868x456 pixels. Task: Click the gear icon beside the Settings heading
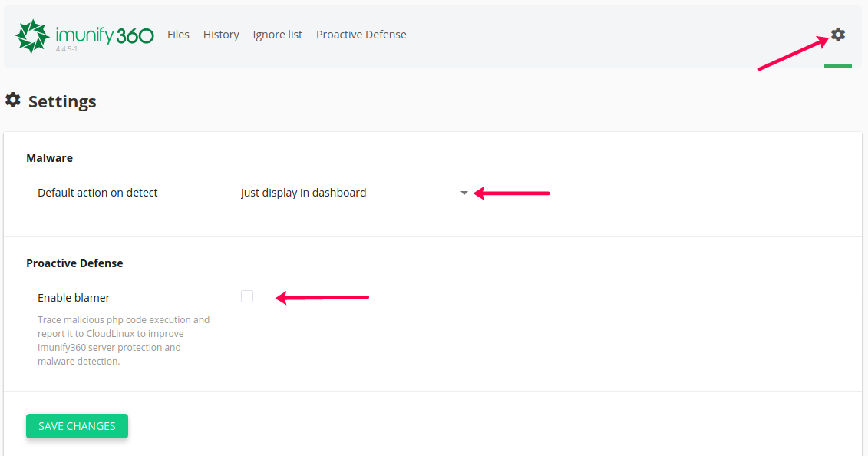(13, 100)
